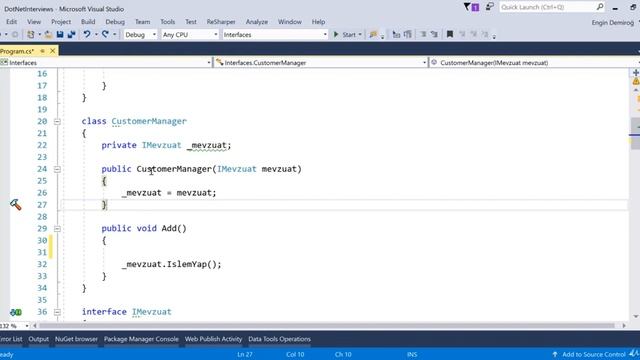Click the IMevzuat type in constructor parameter
The image size is (640, 360).
click(237, 169)
